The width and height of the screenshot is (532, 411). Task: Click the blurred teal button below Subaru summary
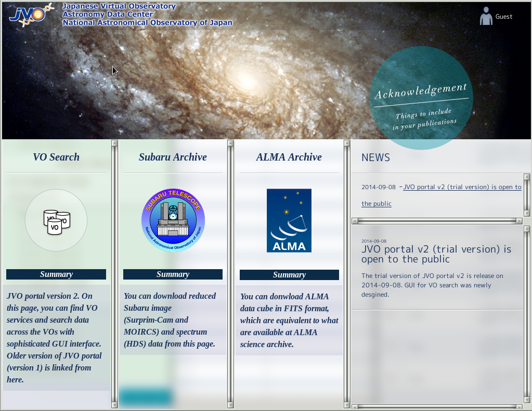pyautogui.click(x=146, y=397)
